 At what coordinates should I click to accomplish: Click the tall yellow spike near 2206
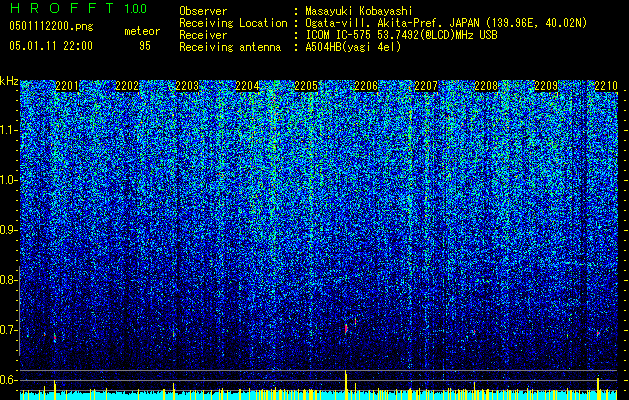[345, 385]
